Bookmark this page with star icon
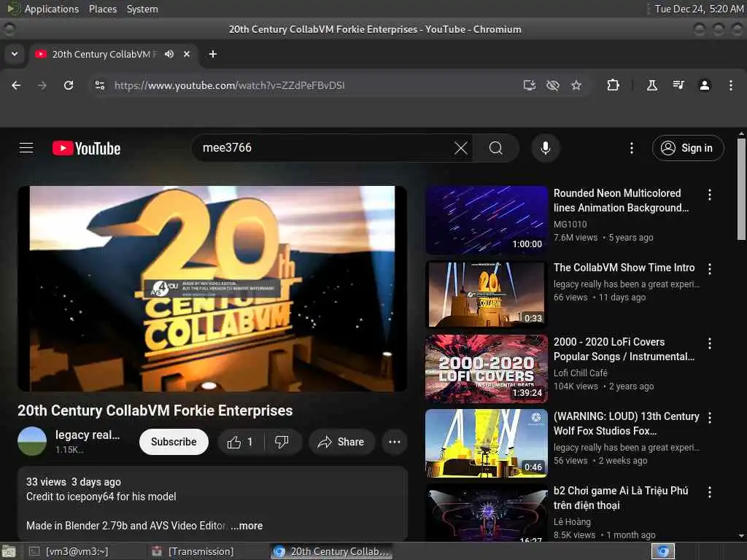747x560 pixels. [576, 85]
